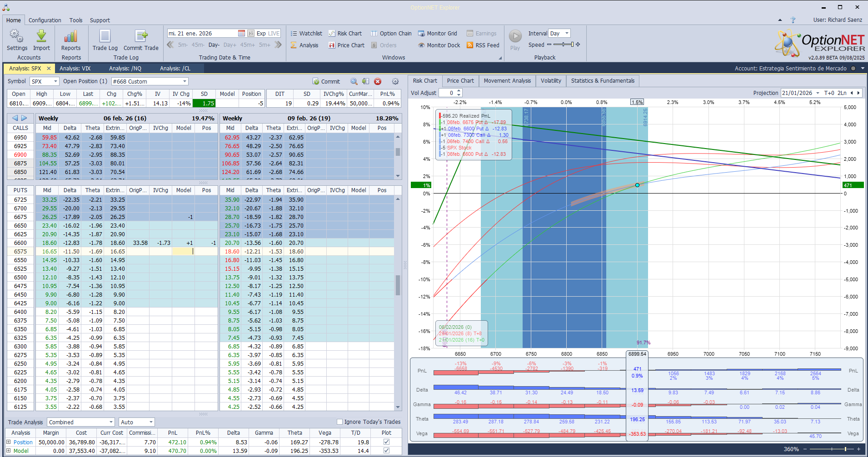This screenshot has height=457, width=868.
Task: Toggle the LIVE mode button
Action: tap(274, 33)
